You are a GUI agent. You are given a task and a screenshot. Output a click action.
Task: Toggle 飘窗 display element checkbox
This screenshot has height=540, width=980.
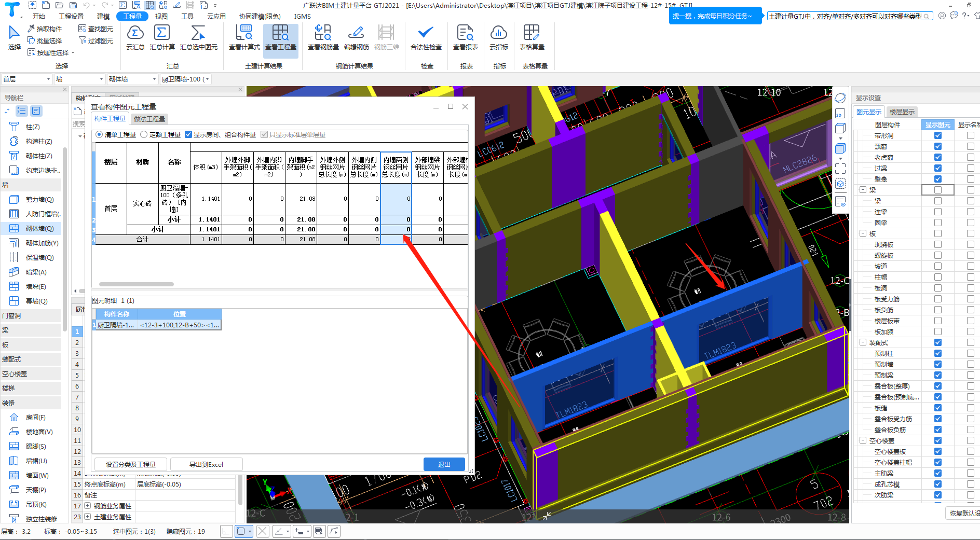click(x=937, y=146)
